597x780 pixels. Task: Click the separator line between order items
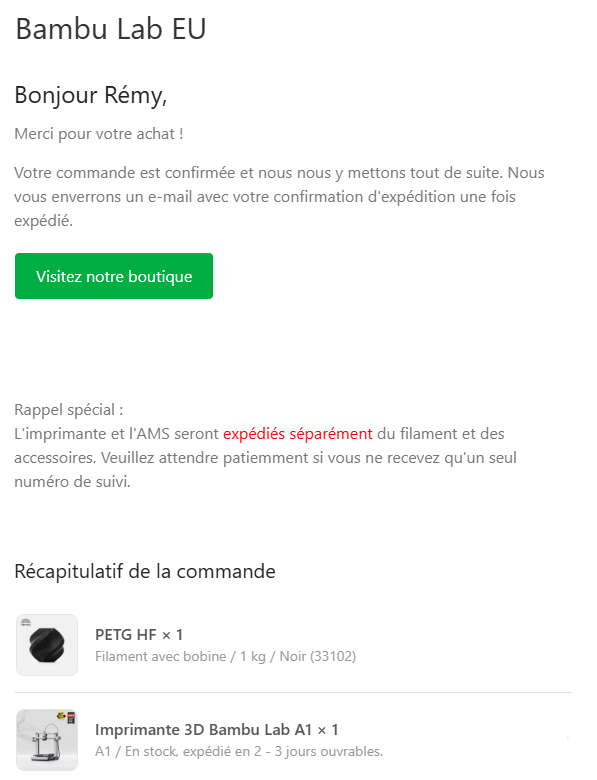[x=293, y=692]
